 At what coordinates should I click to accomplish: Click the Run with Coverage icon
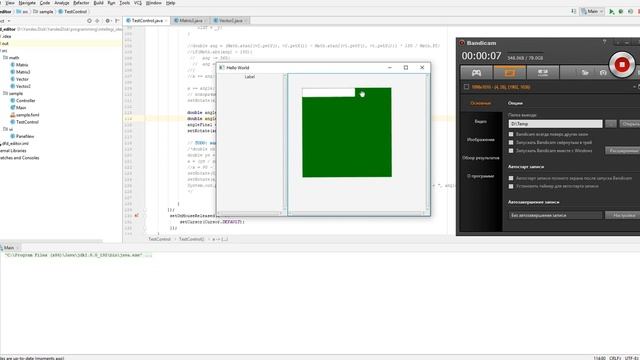[631, 12]
